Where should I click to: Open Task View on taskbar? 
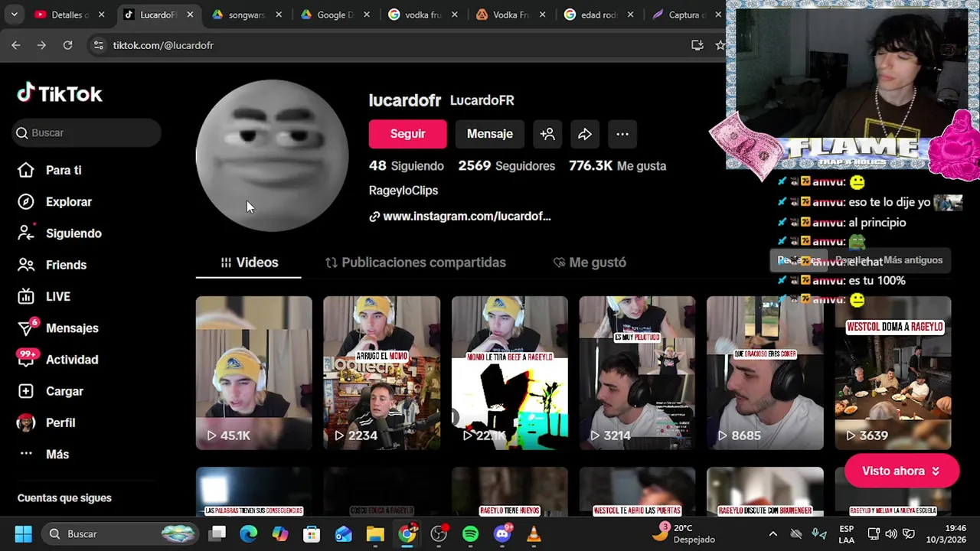(x=217, y=533)
